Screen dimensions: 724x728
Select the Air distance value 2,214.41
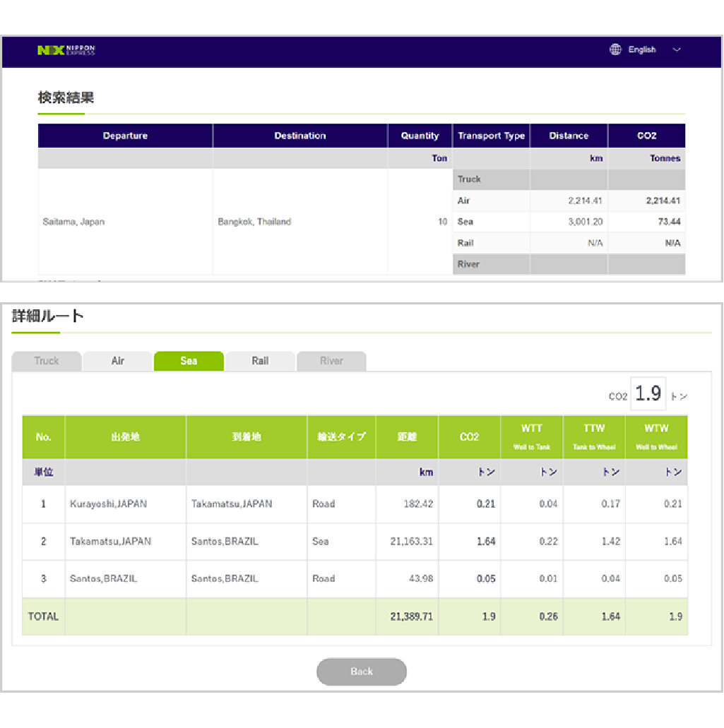[585, 201]
